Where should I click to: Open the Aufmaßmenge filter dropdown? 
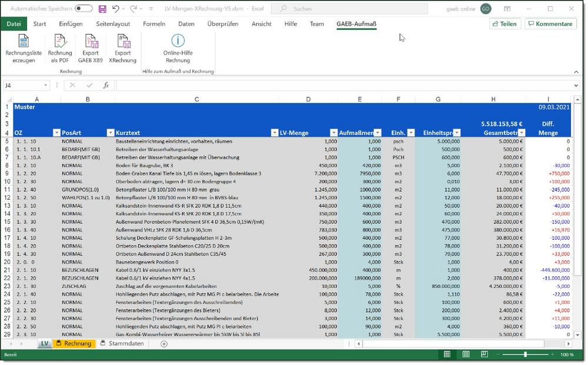[377, 133]
